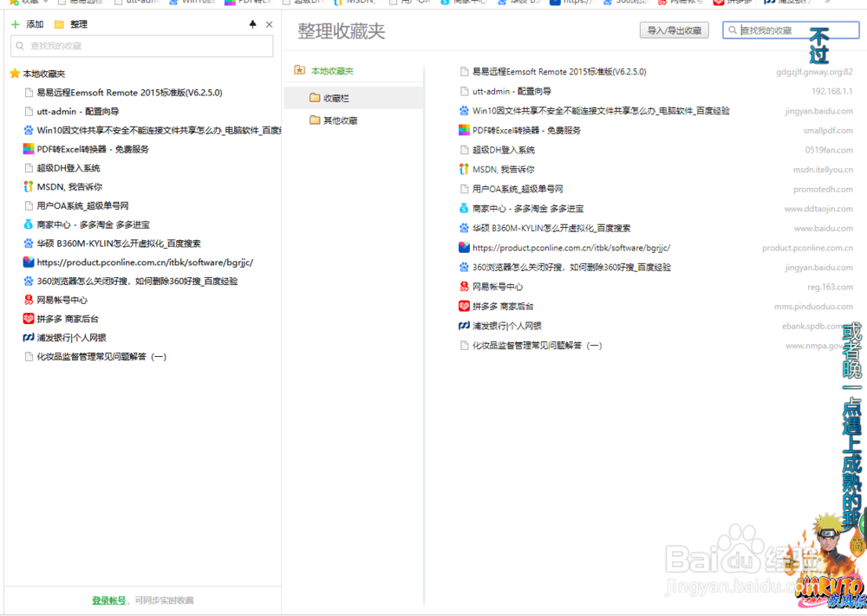Click URL text www.ddtaojin.com
This screenshot has height=616, width=867.
tap(818, 209)
